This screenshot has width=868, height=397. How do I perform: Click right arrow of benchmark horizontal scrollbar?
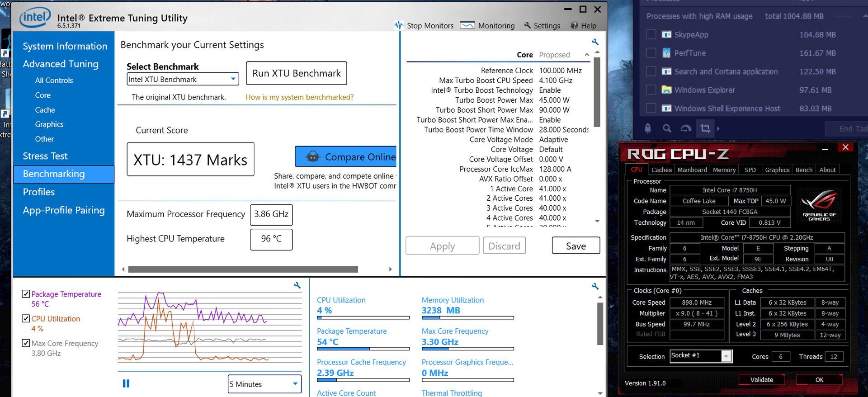pyautogui.click(x=391, y=269)
